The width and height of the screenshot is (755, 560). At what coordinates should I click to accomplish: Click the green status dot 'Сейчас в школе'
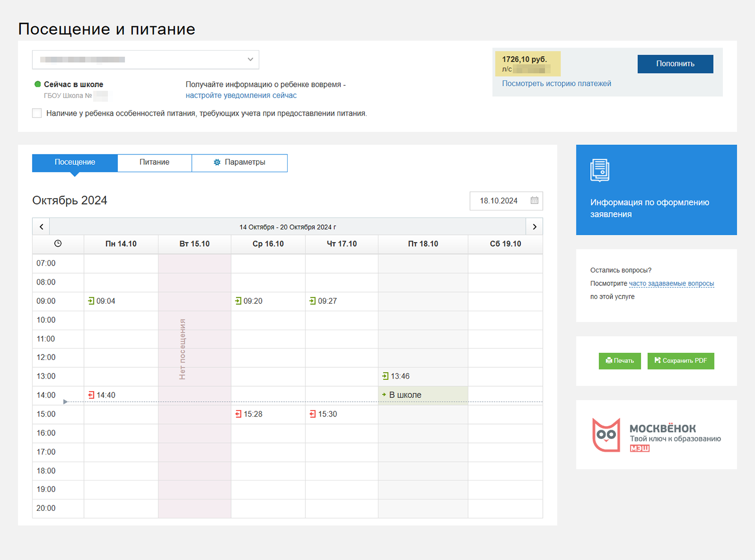37,84
